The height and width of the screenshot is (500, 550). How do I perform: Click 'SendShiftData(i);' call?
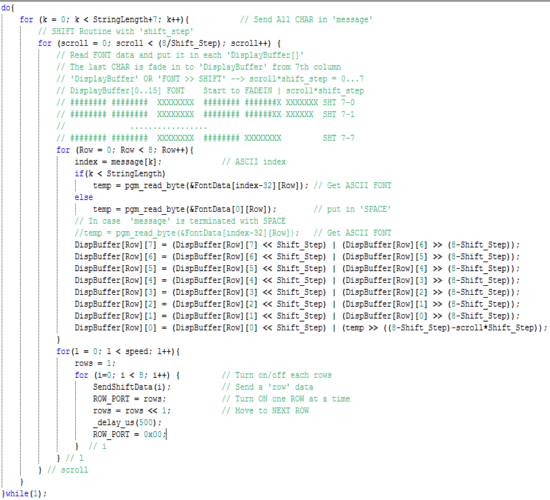tap(132, 387)
